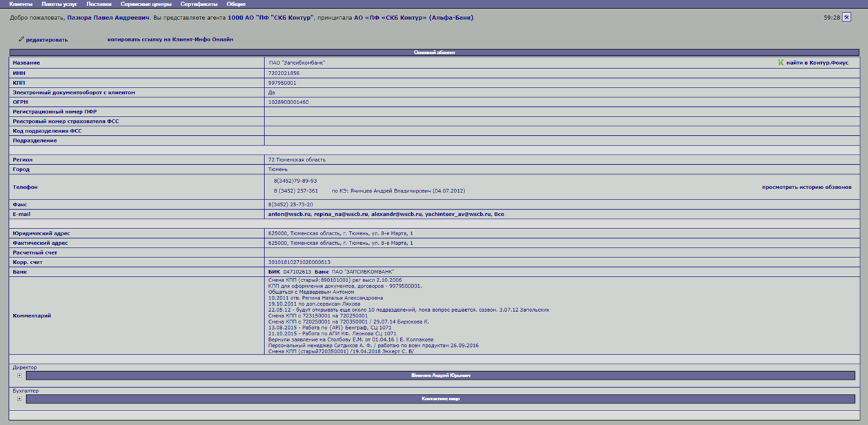Click region value 72 Тюменская область
The height and width of the screenshot is (425, 868).
(x=297, y=160)
